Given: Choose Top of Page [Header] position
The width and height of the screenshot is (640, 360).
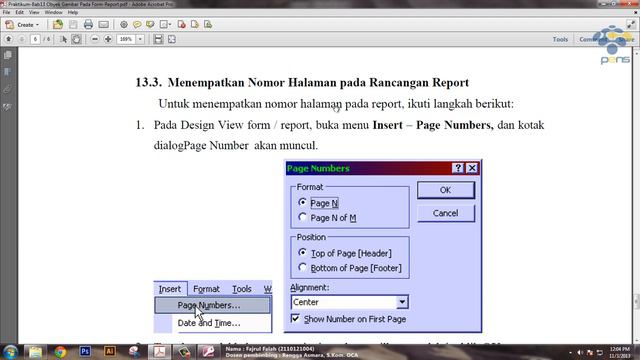Looking at the screenshot, I should click(302, 253).
